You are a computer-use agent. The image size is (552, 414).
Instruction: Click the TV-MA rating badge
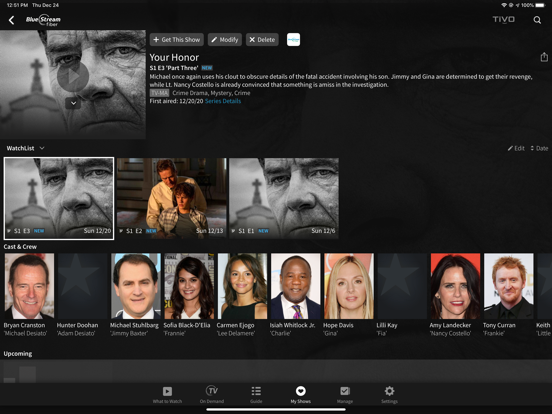159,93
